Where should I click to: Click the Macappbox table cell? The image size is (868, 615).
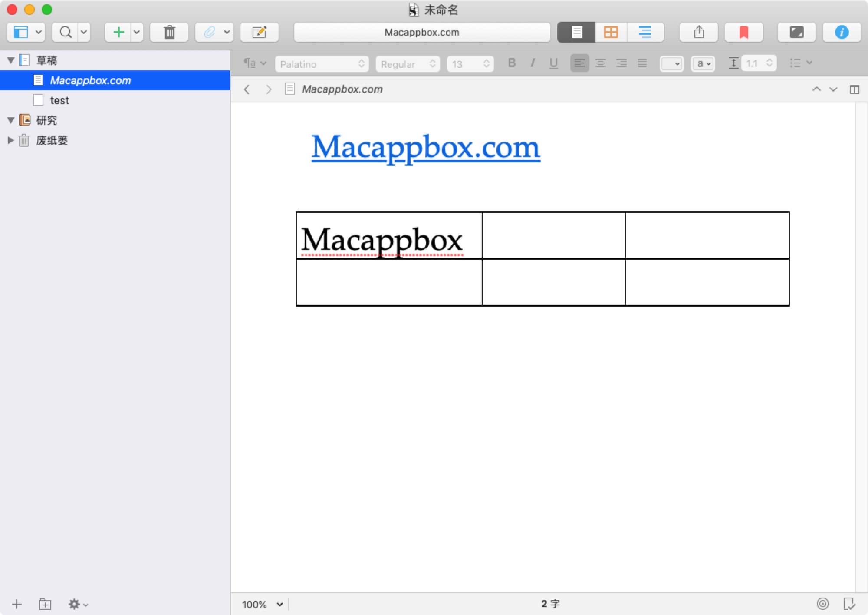pyautogui.click(x=389, y=235)
